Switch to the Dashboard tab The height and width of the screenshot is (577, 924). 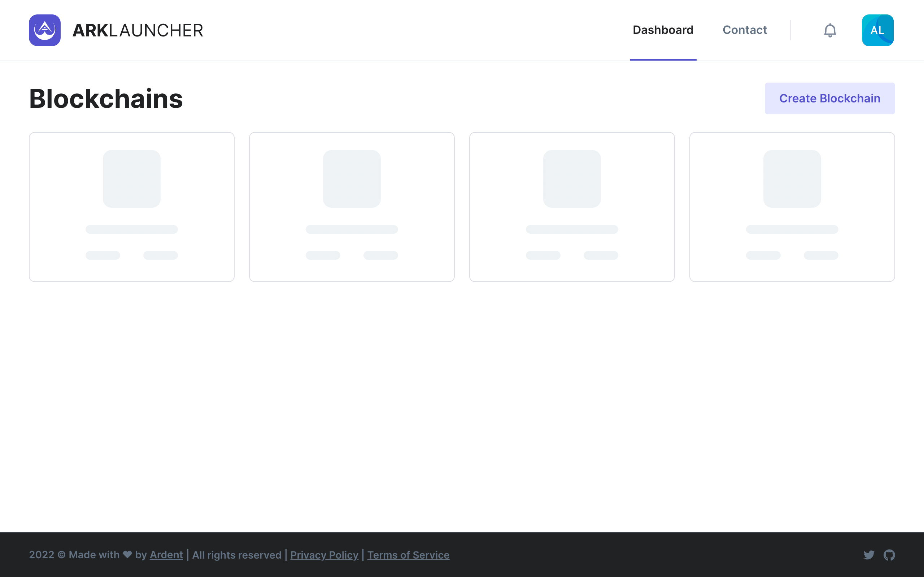click(663, 30)
